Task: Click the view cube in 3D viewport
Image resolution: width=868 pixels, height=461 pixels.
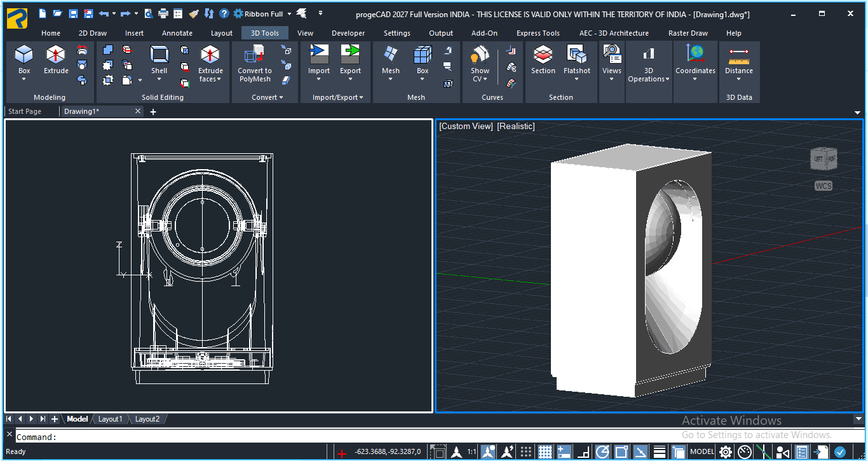Action: pos(824,158)
